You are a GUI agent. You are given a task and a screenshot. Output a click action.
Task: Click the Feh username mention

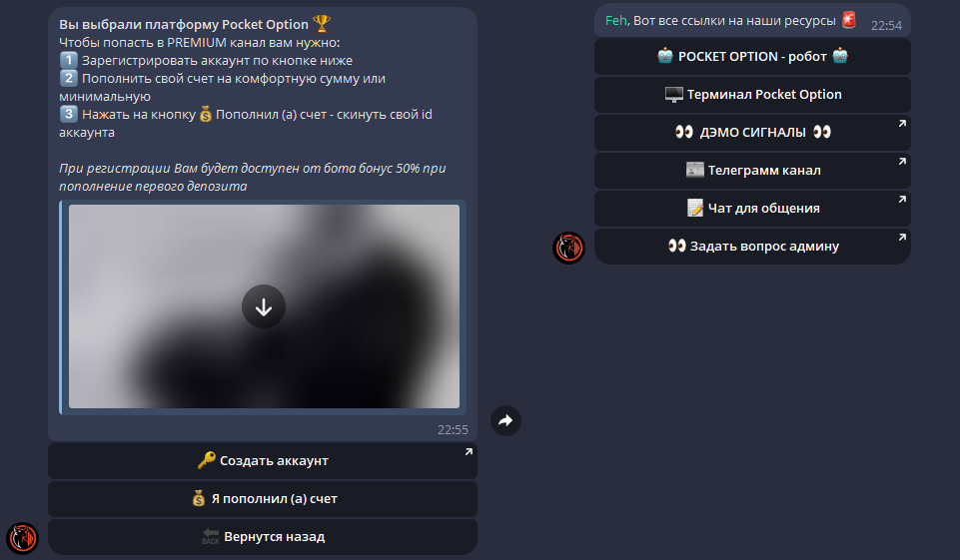[x=616, y=21]
